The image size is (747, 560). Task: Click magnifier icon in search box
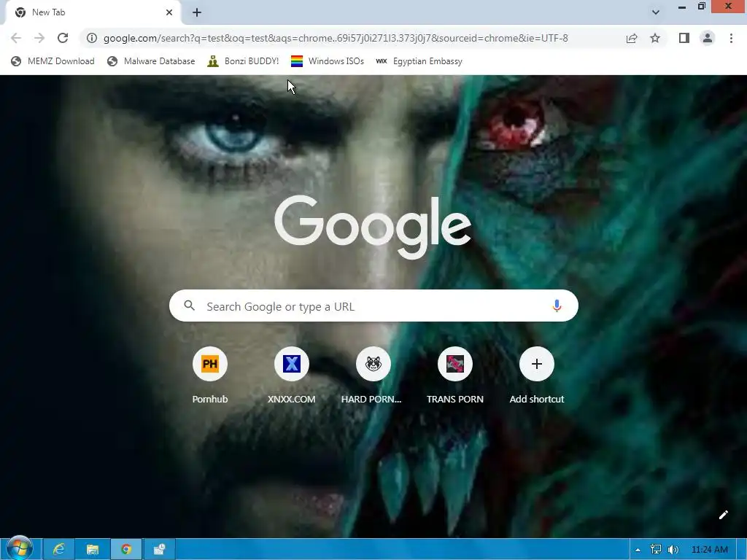189,306
